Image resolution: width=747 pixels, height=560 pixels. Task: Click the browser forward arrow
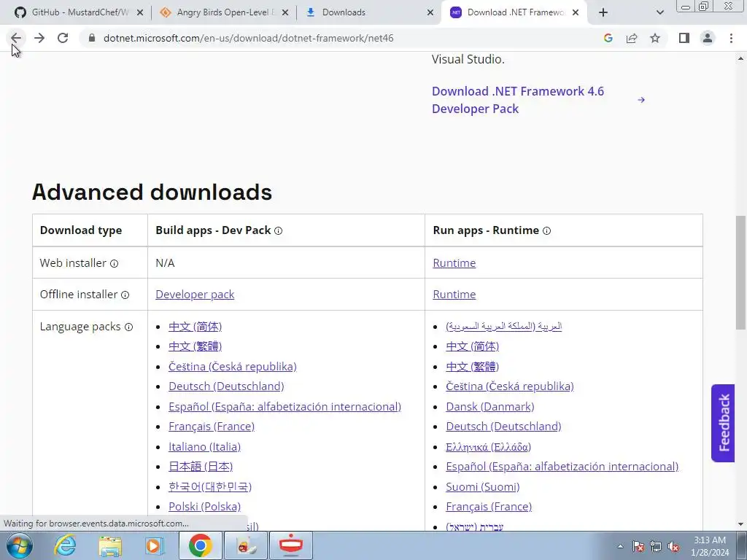pos(39,38)
